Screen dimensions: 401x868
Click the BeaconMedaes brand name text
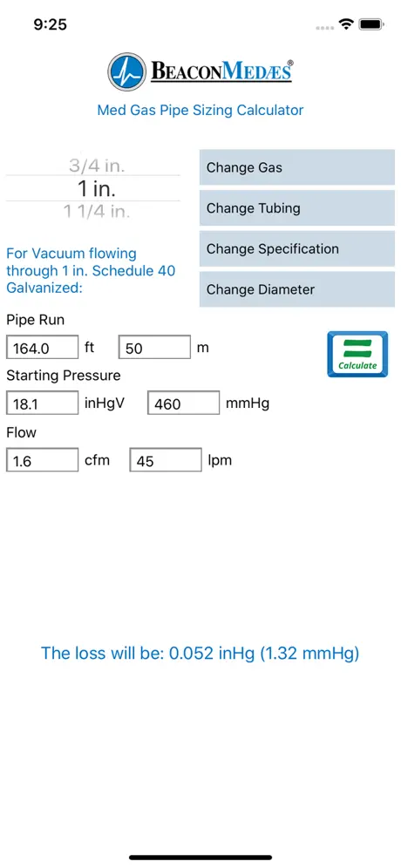click(x=222, y=71)
